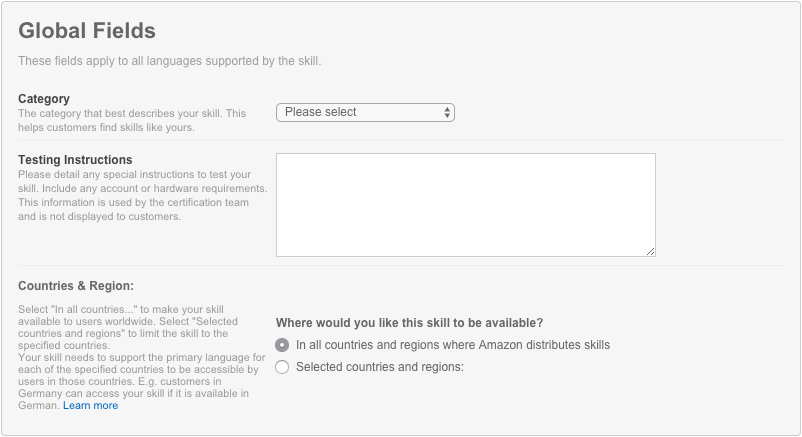Screen dimensions: 802x437
Task: Click the divider line below the Category row
Action: (400, 140)
